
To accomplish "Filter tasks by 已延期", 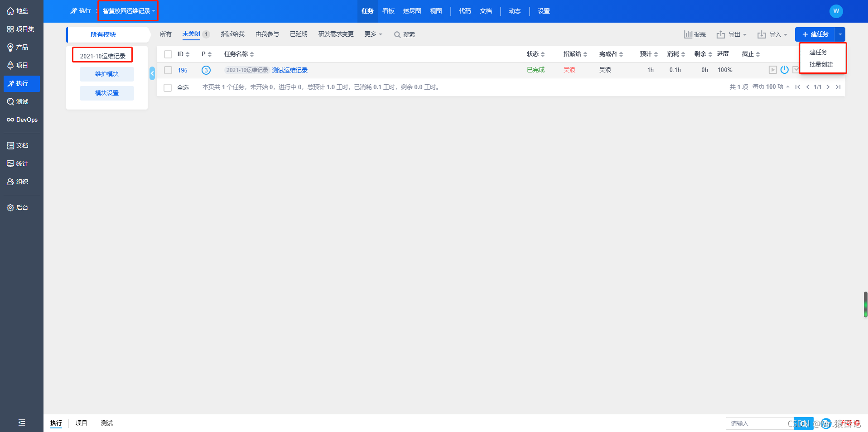I will coord(299,34).
